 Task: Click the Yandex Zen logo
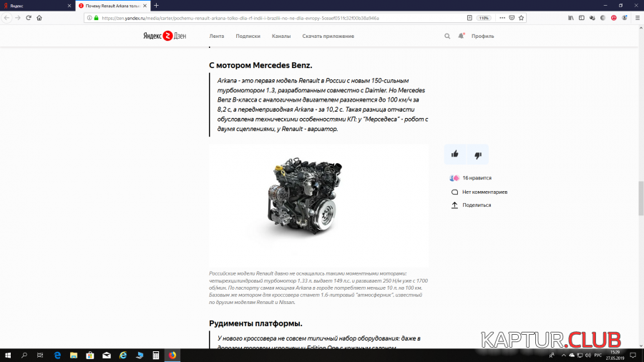click(x=164, y=36)
